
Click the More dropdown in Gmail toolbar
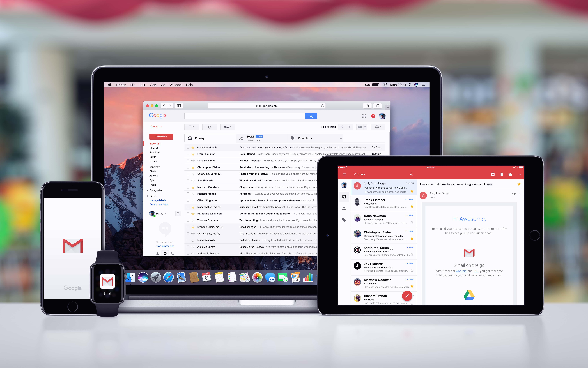227,127
